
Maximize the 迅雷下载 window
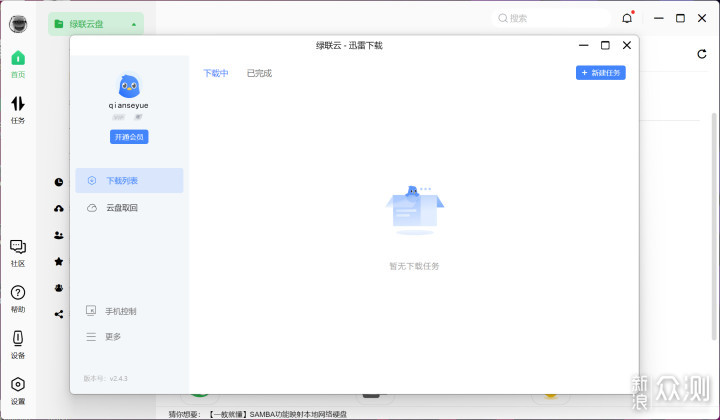point(605,45)
